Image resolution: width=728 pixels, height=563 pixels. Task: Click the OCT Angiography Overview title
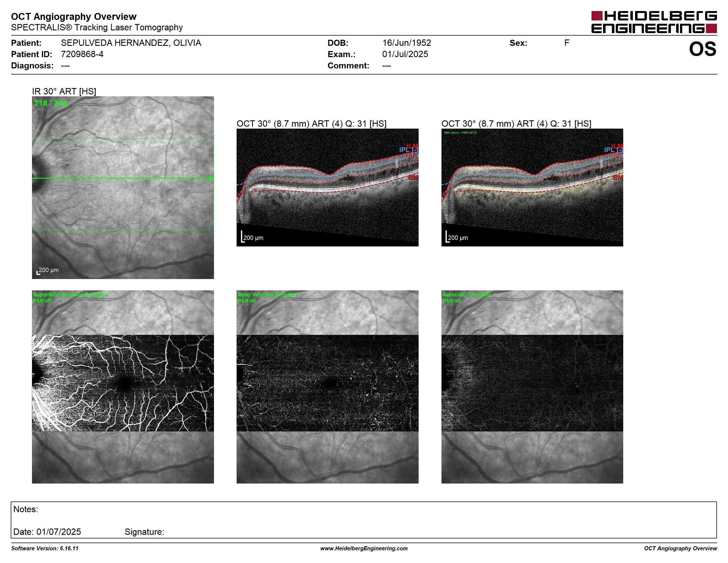(x=74, y=17)
